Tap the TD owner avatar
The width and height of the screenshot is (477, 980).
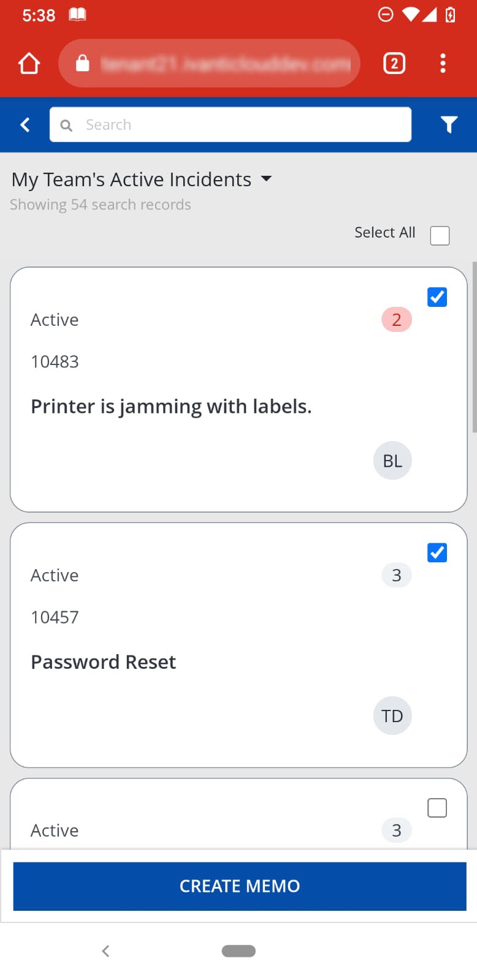coord(392,715)
